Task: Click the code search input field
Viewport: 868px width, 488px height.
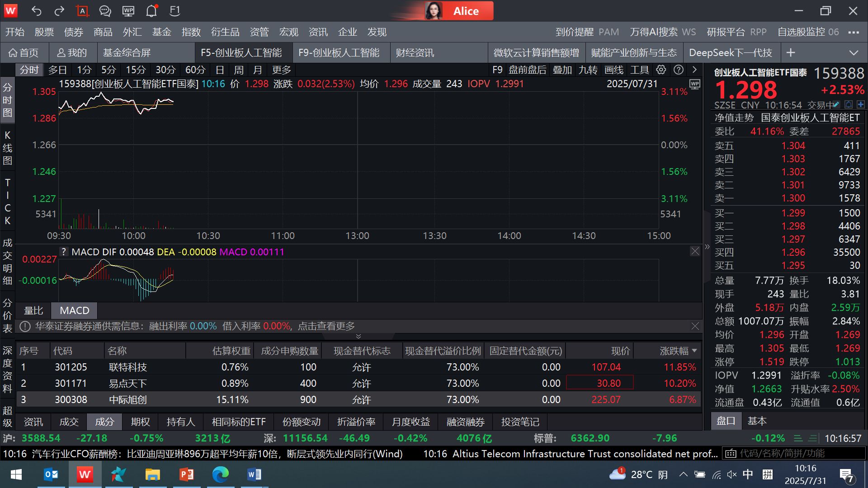Action: click(x=795, y=453)
